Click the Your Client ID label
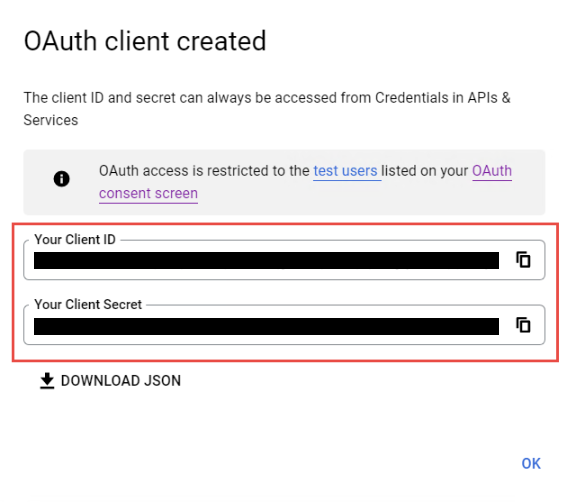 (x=75, y=239)
